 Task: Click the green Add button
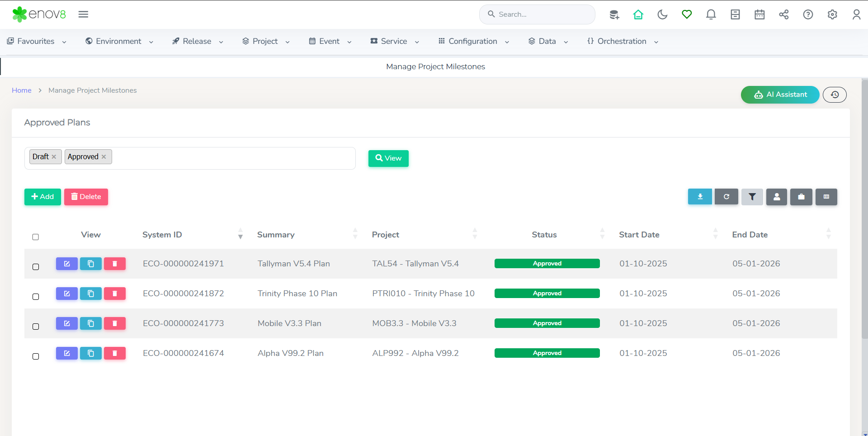42,197
